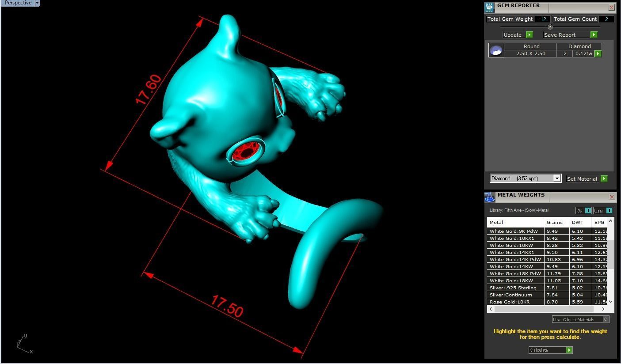This screenshot has height=364, width=621.
Task: Close the Metal Weights panel
Action: point(612,197)
